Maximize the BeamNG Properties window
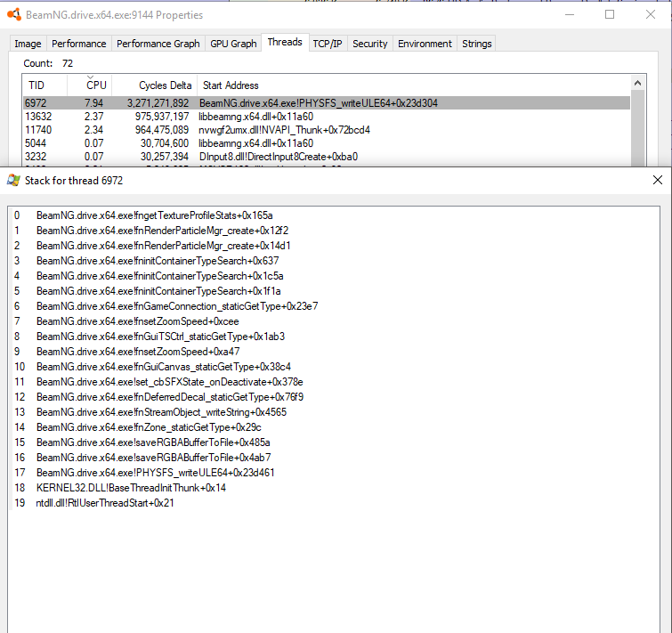Screen dimensions: 672x633 point(610,14)
